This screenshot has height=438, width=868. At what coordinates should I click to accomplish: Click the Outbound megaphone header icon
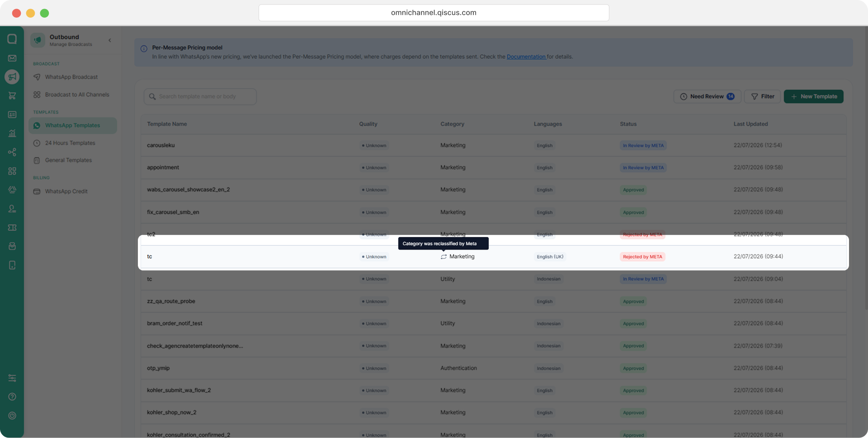pyautogui.click(x=38, y=40)
